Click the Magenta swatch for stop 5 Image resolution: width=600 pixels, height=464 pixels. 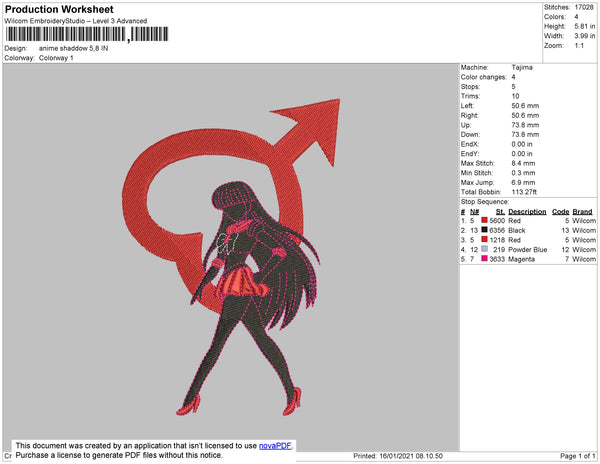tap(484, 259)
